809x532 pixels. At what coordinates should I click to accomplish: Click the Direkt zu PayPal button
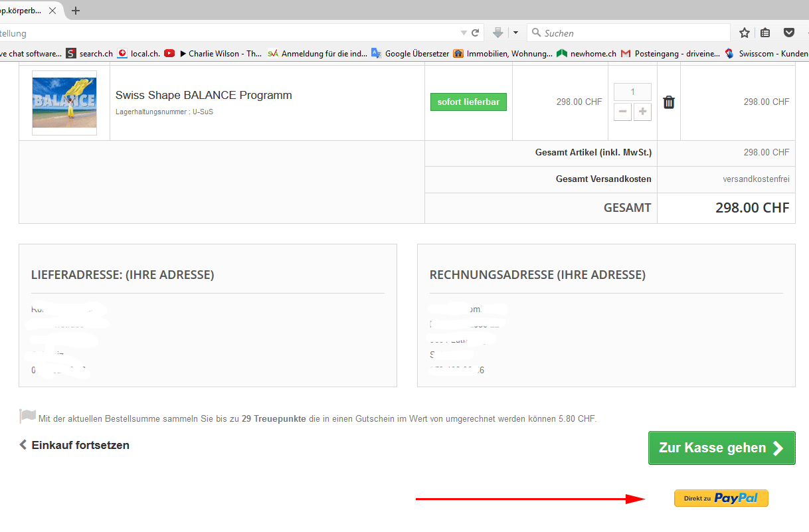click(721, 498)
